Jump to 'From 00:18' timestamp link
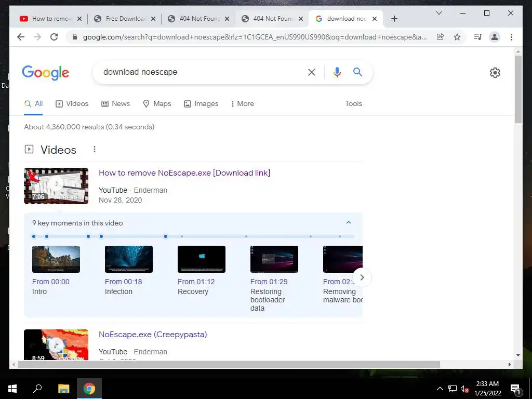Viewport: 532px width, 399px height. point(124,282)
